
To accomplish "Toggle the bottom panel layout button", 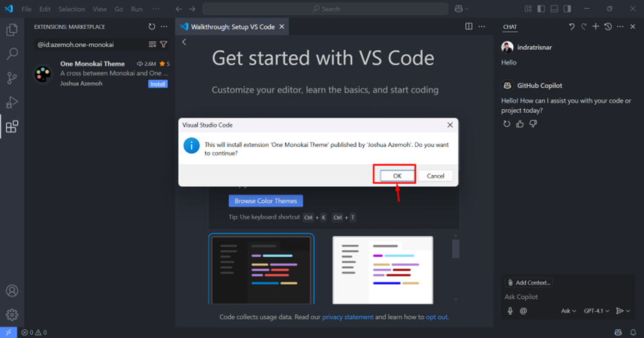I will [x=554, y=9].
